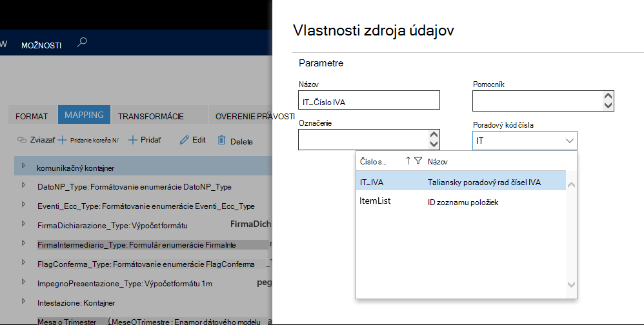Switch to OVERENIE PRAVOSTI tab
The width and height of the screenshot is (644, 325).
tap(255, 117)
